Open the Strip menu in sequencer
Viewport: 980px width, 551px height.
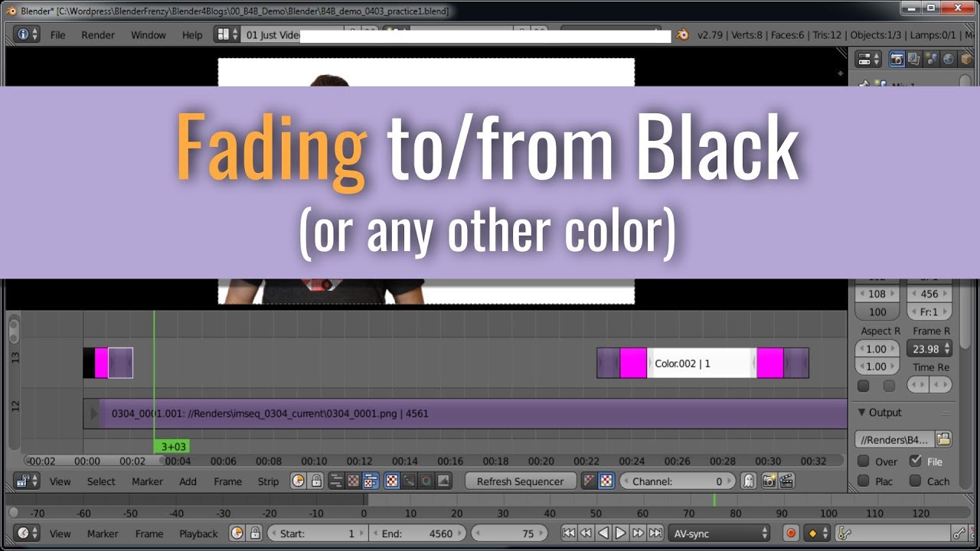pyautogui.click(x=268, y=481)
